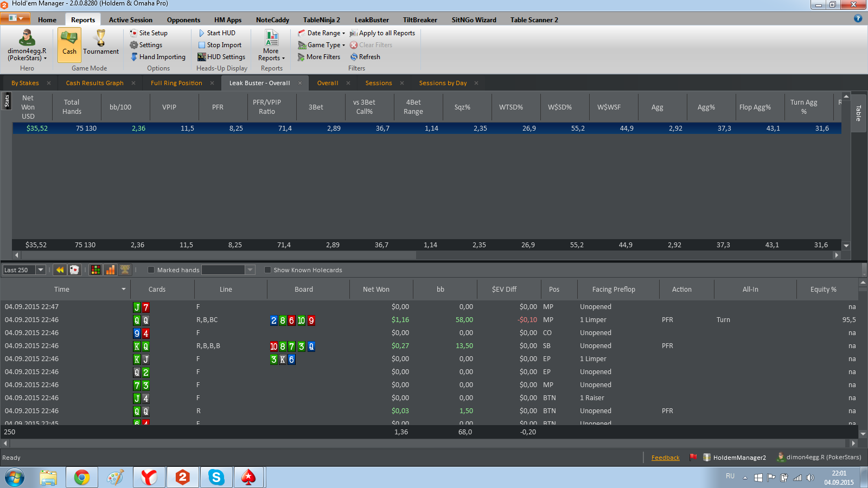Open the help question mark icon
The image size is (868, 488).
coord(858,18)
